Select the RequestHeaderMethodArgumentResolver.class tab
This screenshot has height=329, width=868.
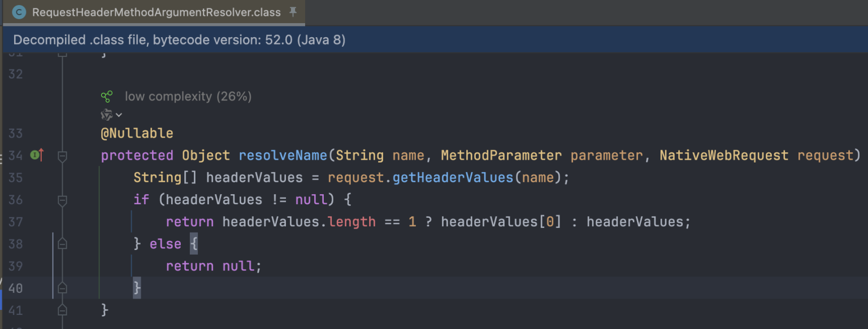tap(156, 12)
